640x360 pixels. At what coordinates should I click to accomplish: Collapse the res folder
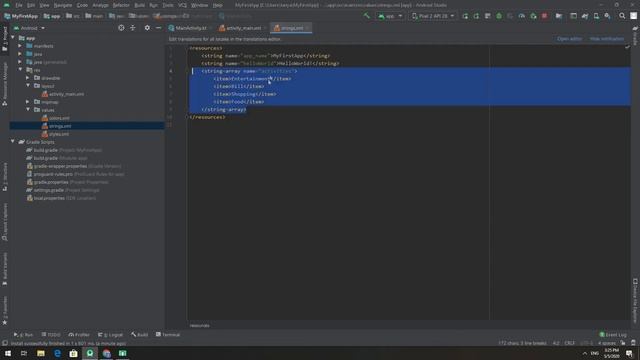point(20,70)
